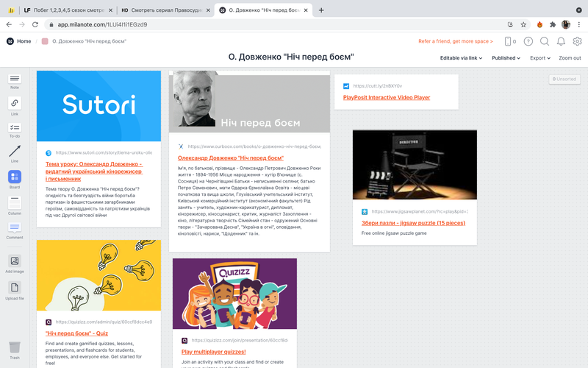Expand the Published dropdown
Screen dimensions: 588x368
[x=506, y=58]
